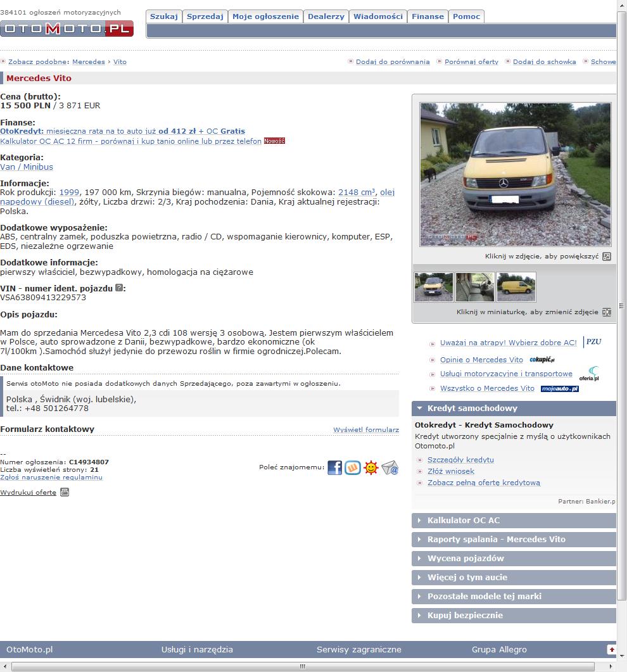This screenshot has width=627, height=672.
Task: Click the enlarge photo magnifier icon
Action: click(607, 257)
